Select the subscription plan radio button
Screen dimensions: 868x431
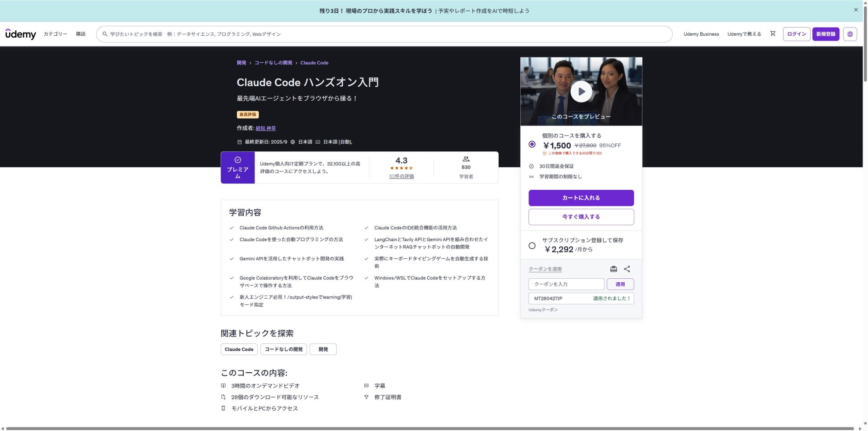tap(532, 246)
